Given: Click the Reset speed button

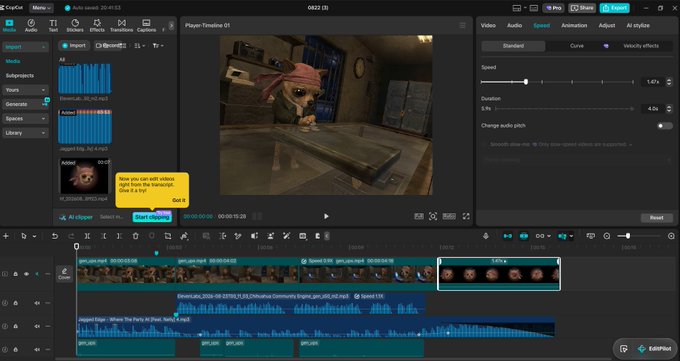Looking at the screenshot, I should (x=657, y=218).
